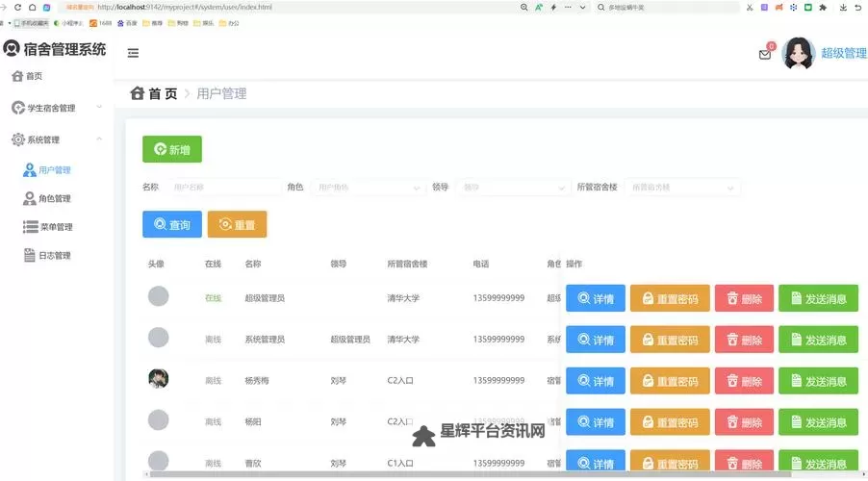868x481 pixels.
Task: Open the 所管宿舍楼 dropdown filter
Action: tap(682, 187)
